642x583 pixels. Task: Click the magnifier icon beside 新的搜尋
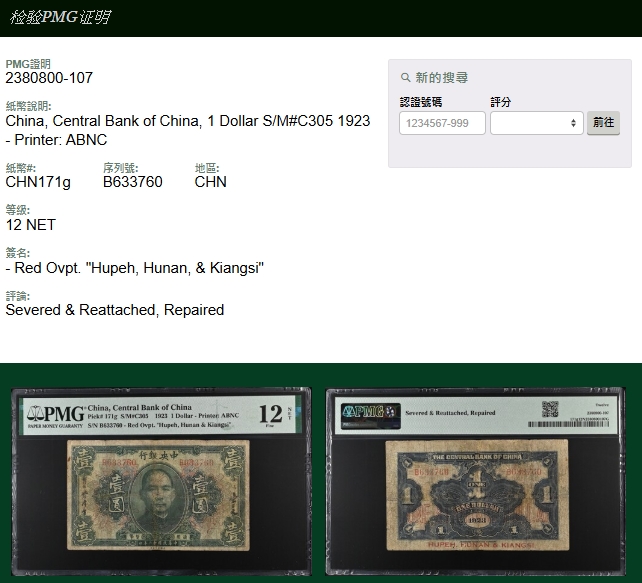pyautogui.click(x=406, y=78)
